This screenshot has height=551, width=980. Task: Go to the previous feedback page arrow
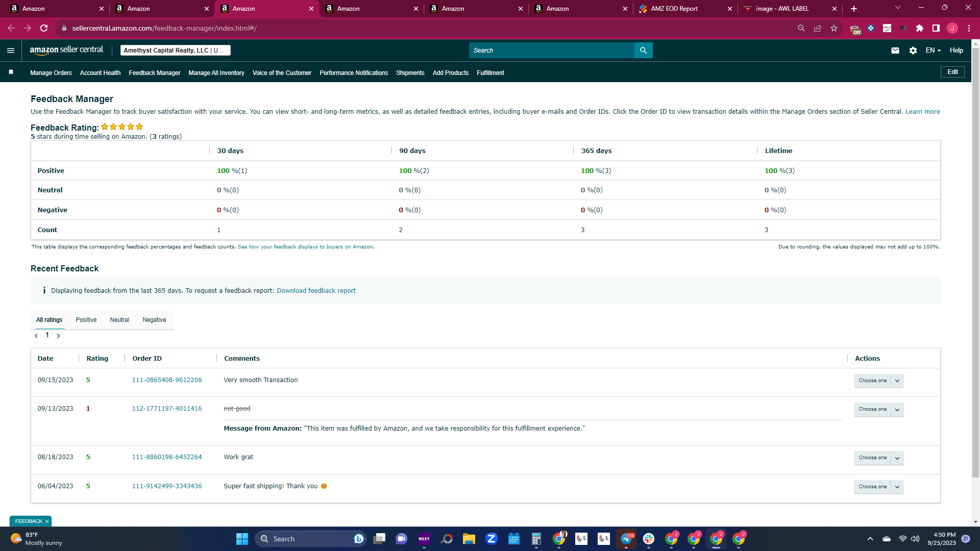point(36,336)
